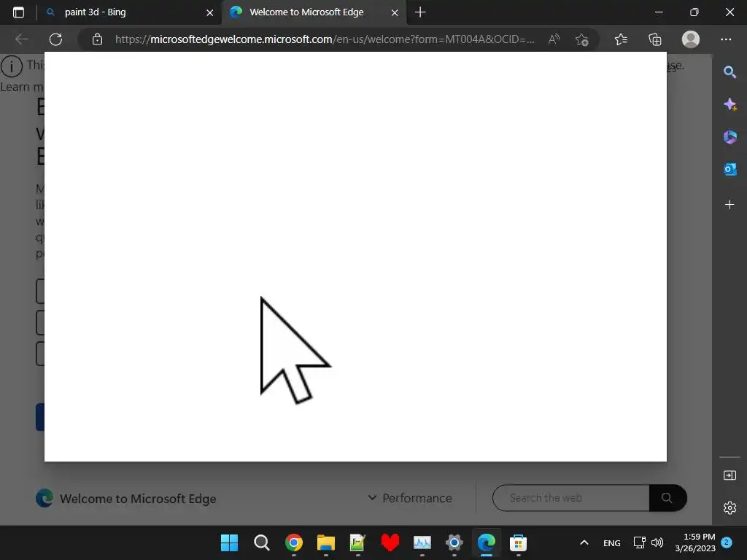Image resolution: width=747 pixels, height=560 pixels.
Task: Minimize the Edge window
Action: (659, 12)
